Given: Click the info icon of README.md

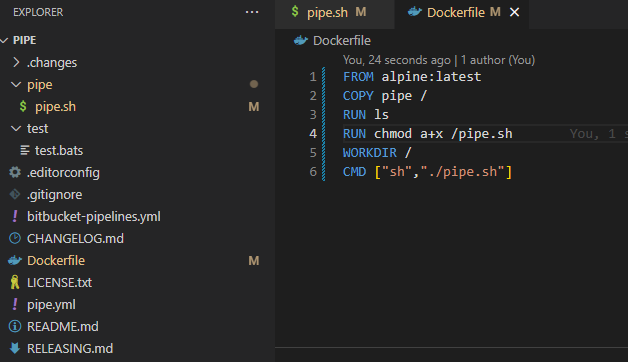Looking at the screenshot, I should click(15, 327).
